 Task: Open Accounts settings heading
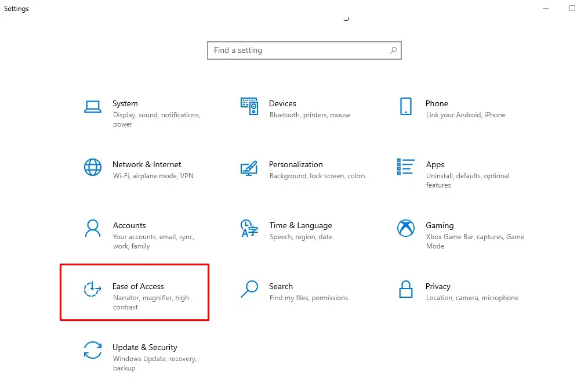click(x=129, y=225)
